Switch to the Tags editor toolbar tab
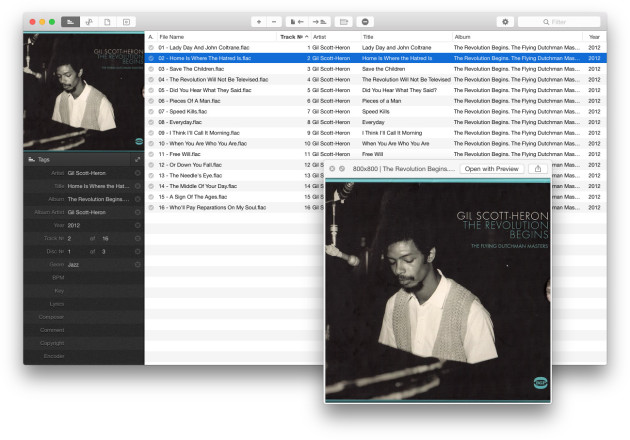The height and width of the screenshot is (440, 630). tap(70, 21)
